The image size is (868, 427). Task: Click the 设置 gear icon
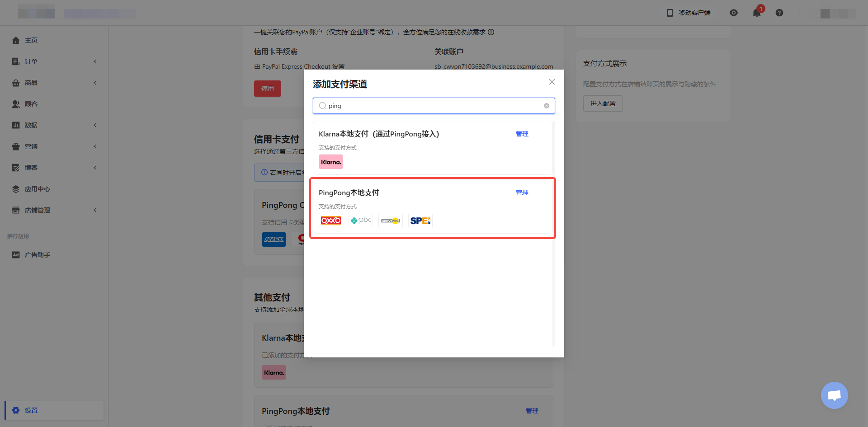coord(16,410)
